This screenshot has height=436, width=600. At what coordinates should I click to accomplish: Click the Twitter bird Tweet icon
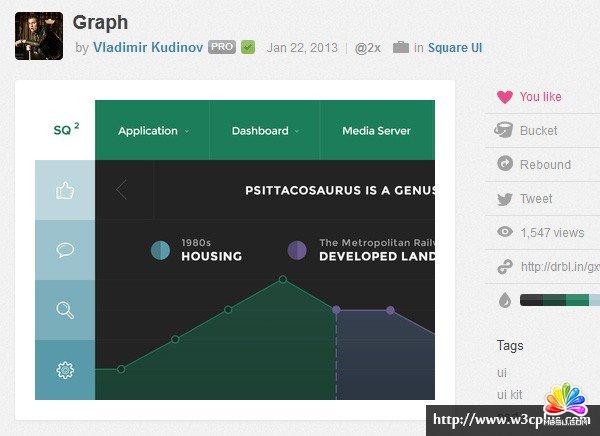click(x=504, y=199)
